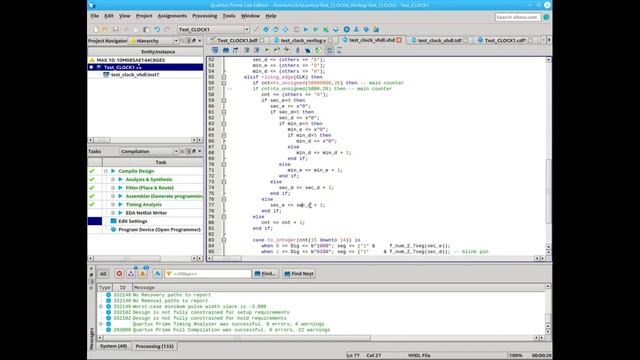
Task: Collapse the Test_CLOCK1 hierarchy node
Action: [x=91, y=67]
